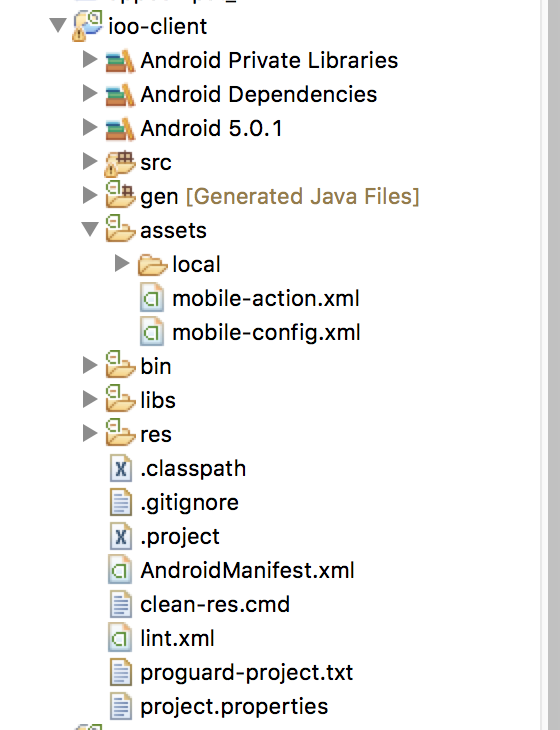Click the src source folder icon
This screenshot has width=560, height=730.
(120, 163)
